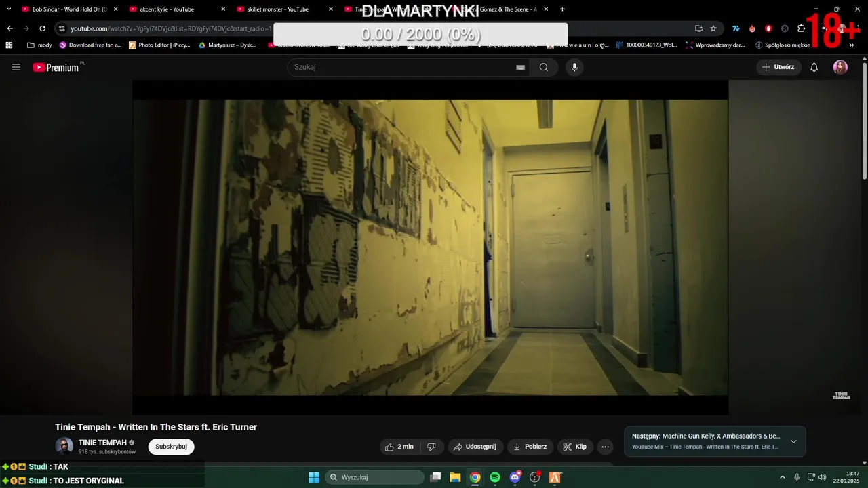Open the YouTube hamburger guide menu

[16, 67]
